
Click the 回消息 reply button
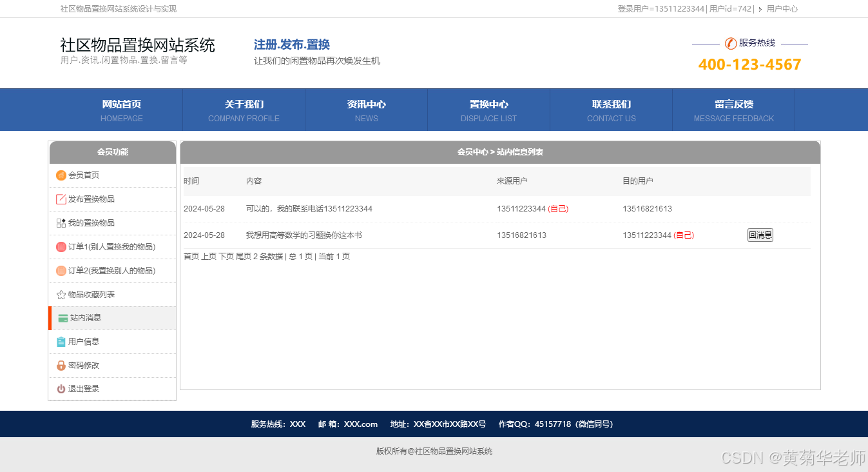tap(760, 235)
